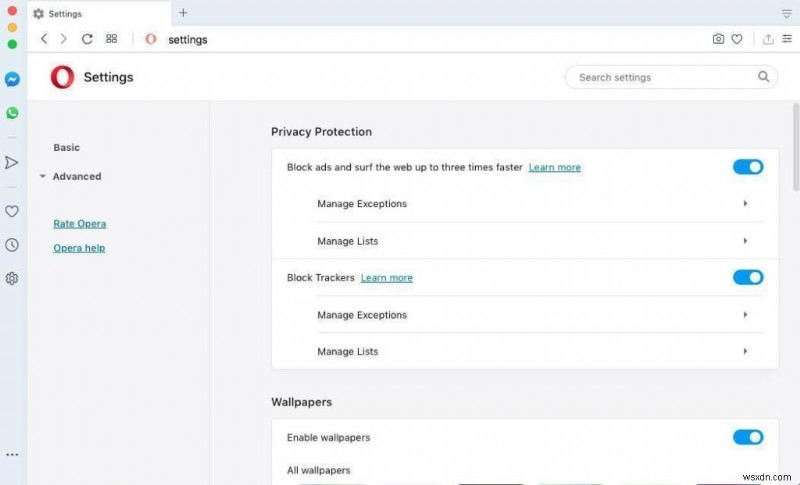Click the Reload page button
This screenshot has width=800, height=485.
pos(87,39)
